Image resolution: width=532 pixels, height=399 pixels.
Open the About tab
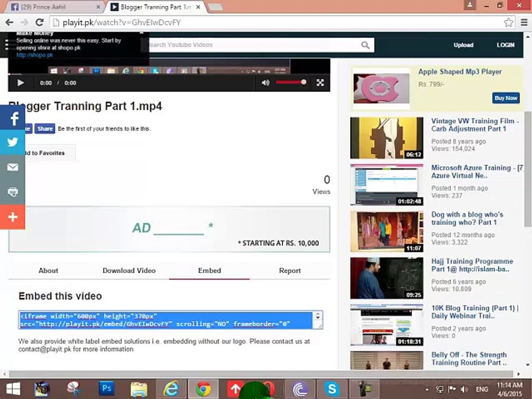(x=48, y=270)
